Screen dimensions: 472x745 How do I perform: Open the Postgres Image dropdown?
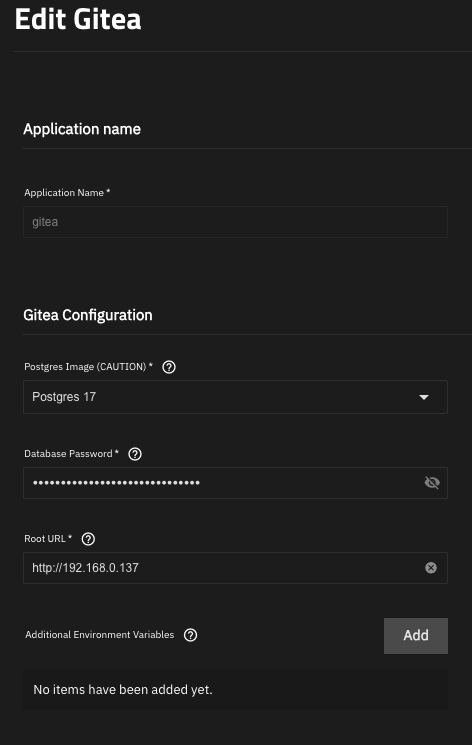point(235,397)
